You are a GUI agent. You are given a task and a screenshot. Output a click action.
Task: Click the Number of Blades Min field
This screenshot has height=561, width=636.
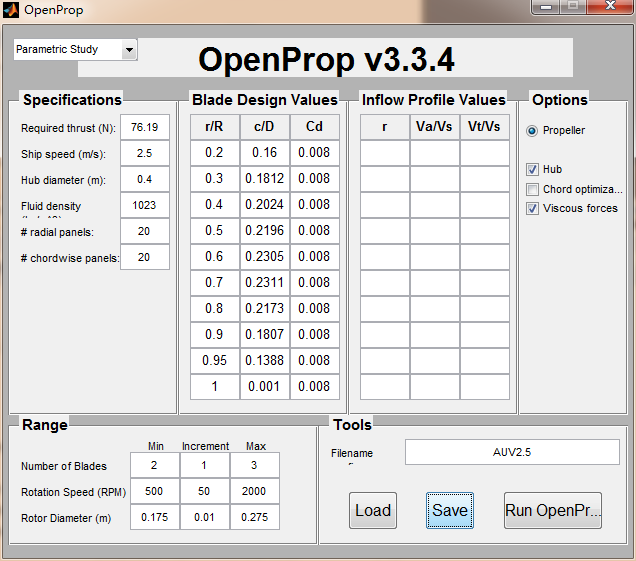155,465
